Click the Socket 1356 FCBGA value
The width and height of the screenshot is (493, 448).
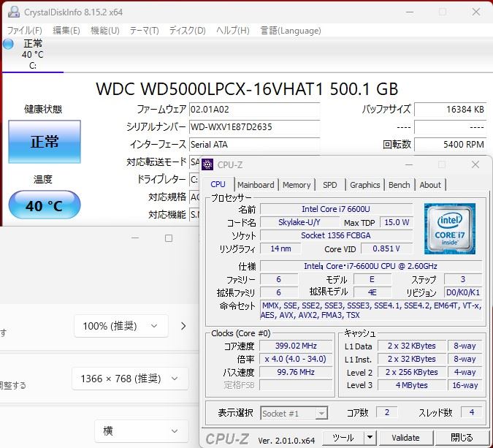click(336, 235)
